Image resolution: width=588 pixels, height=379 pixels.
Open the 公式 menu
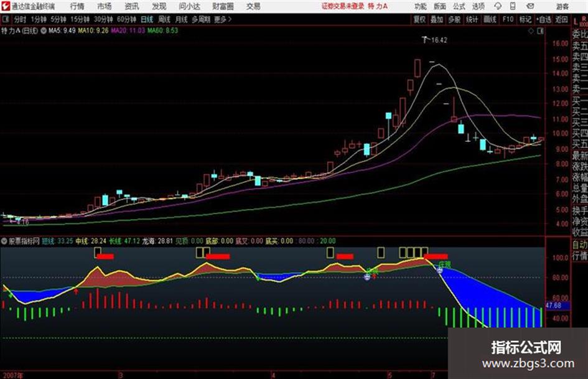459,6
